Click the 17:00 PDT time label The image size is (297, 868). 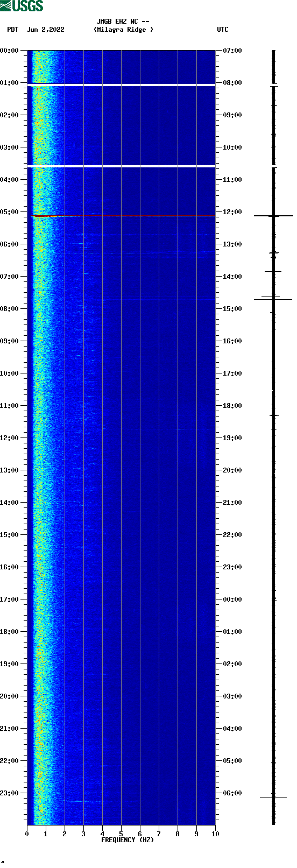[10, 599]
